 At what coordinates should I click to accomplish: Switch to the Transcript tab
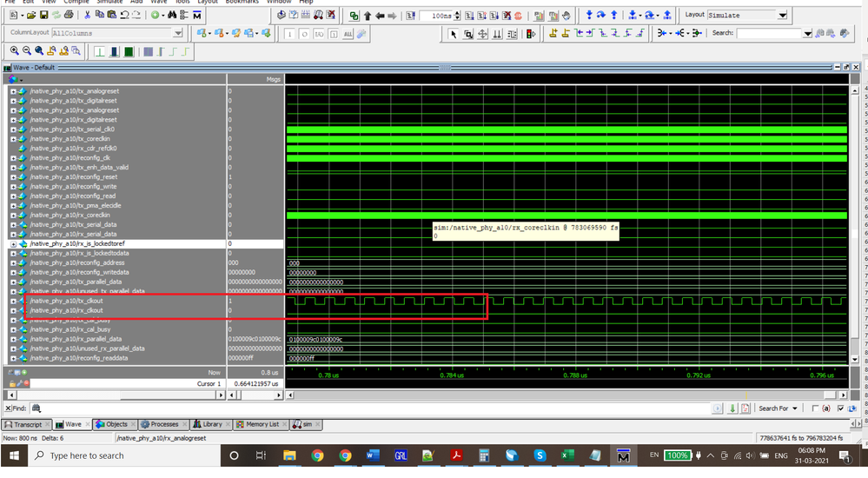click(x=27, y=424)
